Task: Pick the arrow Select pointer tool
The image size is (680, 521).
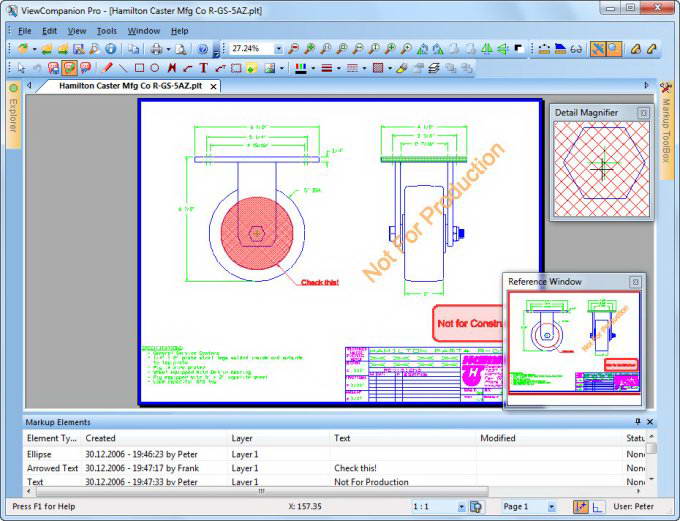Action: (x=22, y=68)
